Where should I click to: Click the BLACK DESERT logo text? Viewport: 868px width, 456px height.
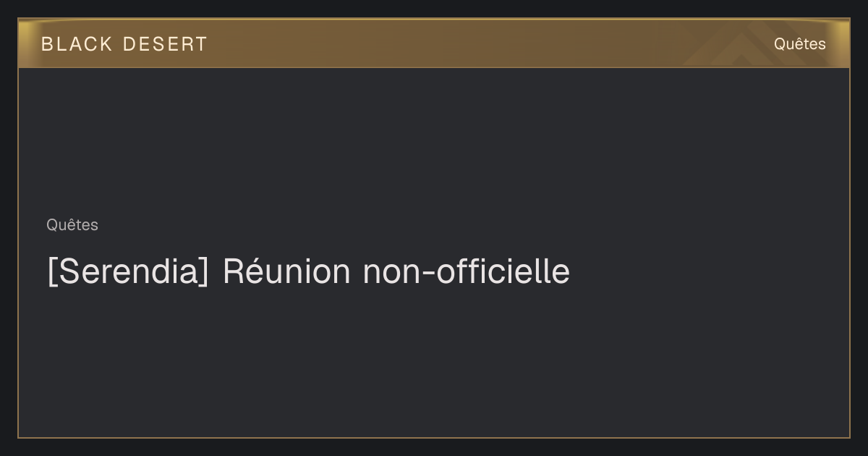pyautogui.click(x=124, y=44)
